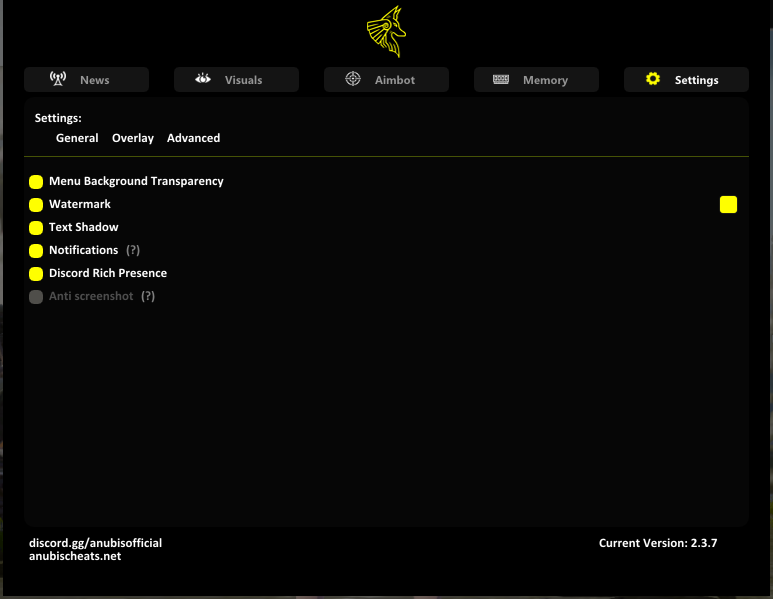Toggle the Text Shadow checkbox
Viewport: 773px width, 599px height.
pyautogui.click(x=36, y=228)
